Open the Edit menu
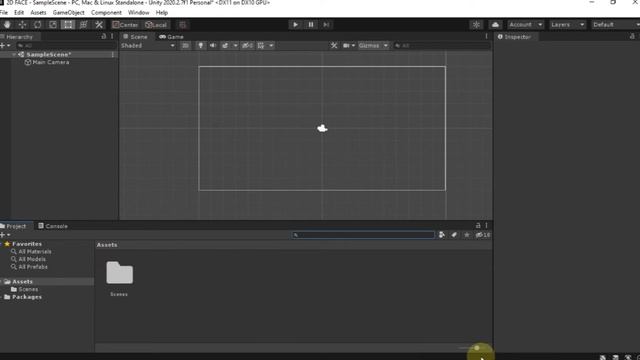This screenshot has width=640, height=360. [19, 13]
